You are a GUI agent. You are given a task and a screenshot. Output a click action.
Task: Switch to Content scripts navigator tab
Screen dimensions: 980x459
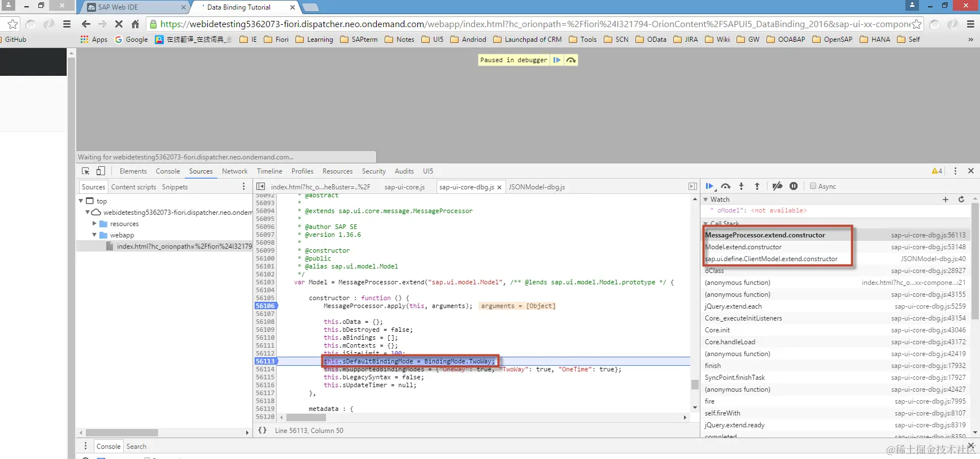point(133,187)
